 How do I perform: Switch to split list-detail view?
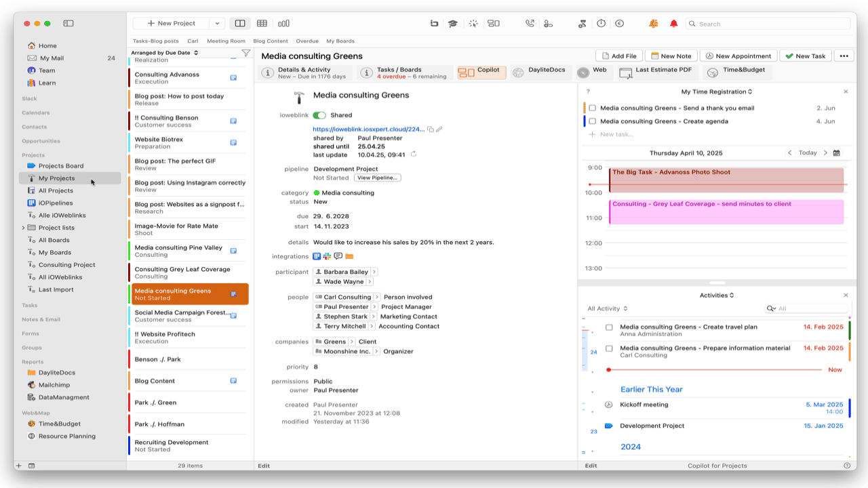pyautogui.click(x=240, y=23)
